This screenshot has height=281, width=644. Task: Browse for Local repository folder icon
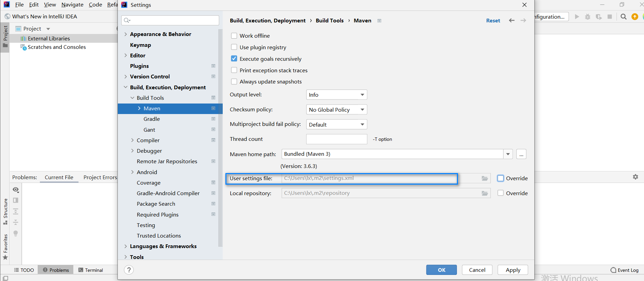tap(485, 193)
